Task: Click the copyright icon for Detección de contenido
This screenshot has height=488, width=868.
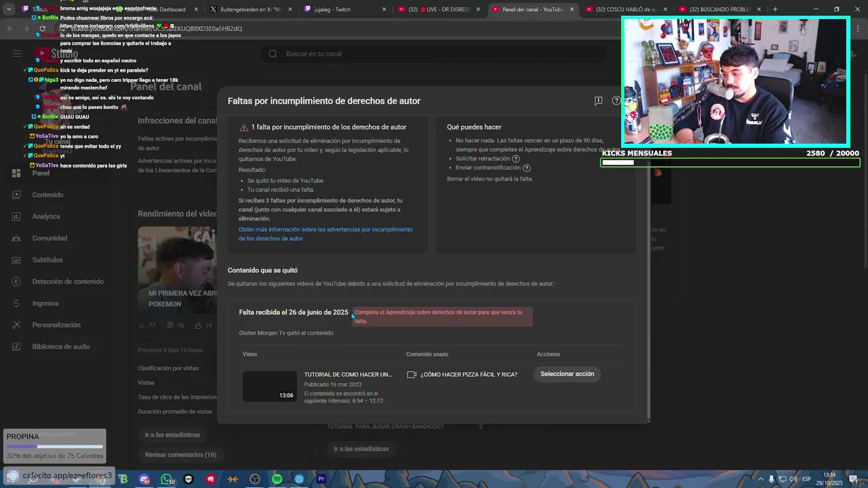Action: point(16,282)
